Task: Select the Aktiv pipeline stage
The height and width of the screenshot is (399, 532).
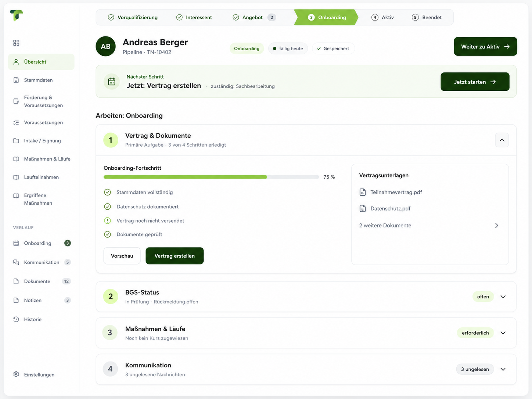Action: [x=382, y=17]
